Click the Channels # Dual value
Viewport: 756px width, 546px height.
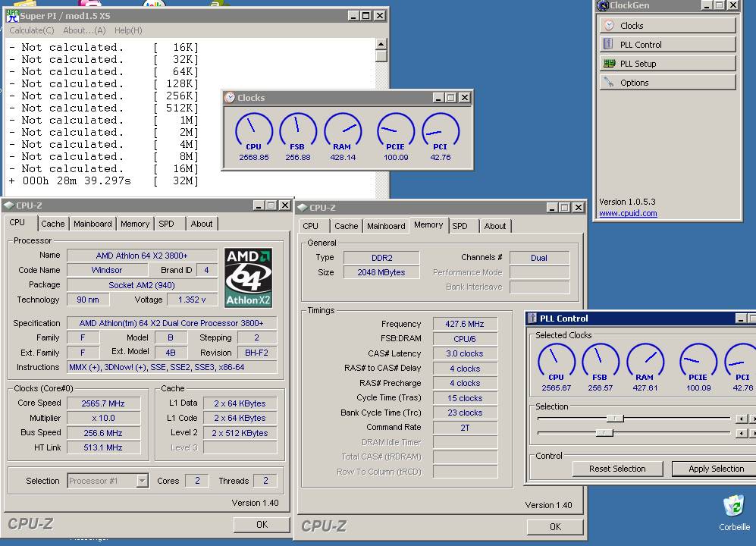pyautogui.click(x=539, y=258)
